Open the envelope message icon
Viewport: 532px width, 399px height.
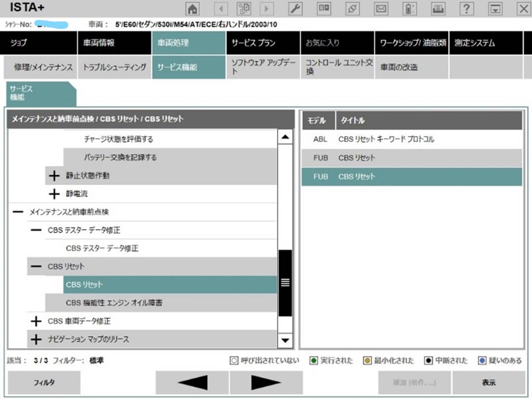(x=380, y=8)
